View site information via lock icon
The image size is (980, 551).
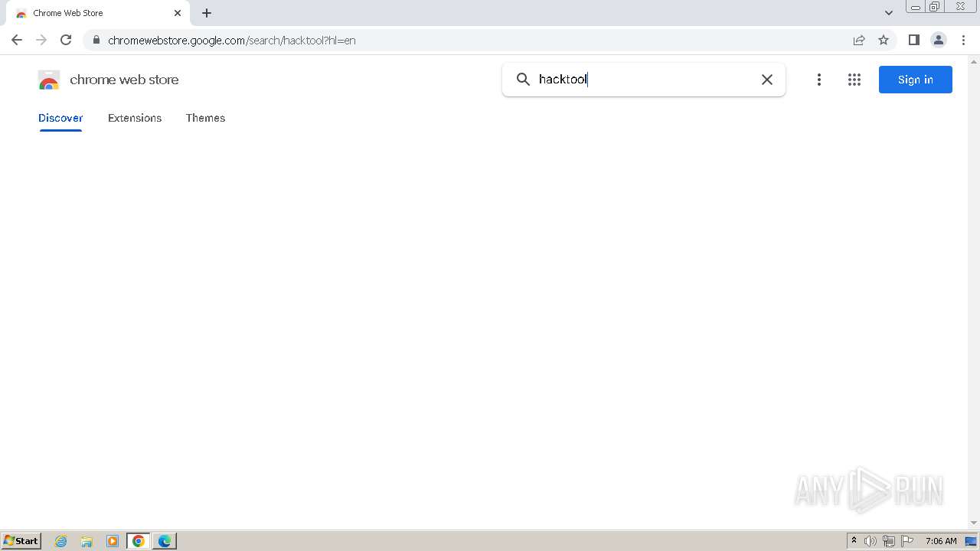pos(96,40)
